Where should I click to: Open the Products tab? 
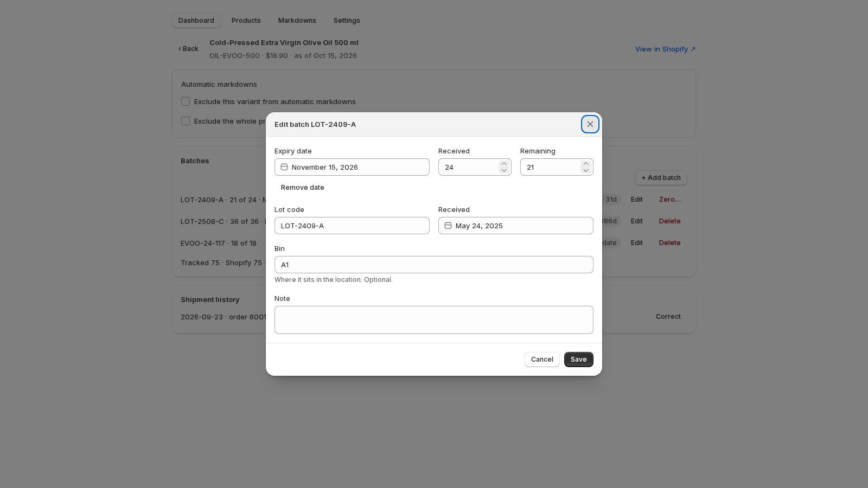[x=246, y=21]
